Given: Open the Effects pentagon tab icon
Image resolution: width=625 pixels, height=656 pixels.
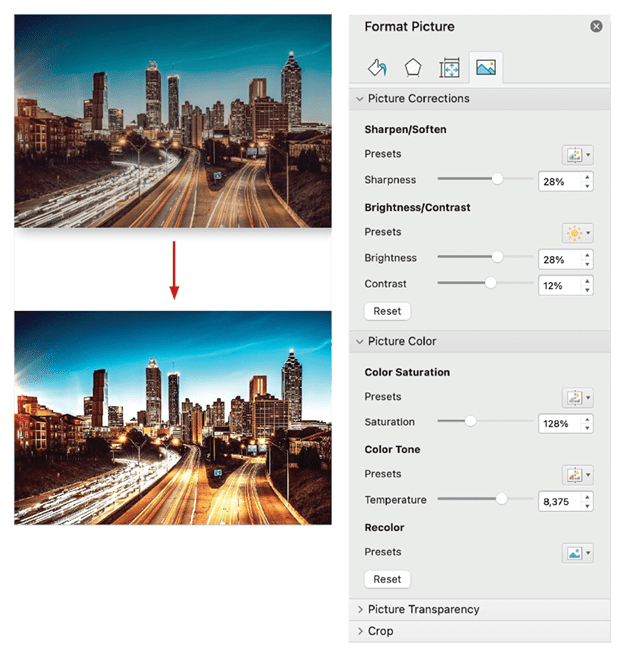Looking at the screenshot, I should point(412,67).
